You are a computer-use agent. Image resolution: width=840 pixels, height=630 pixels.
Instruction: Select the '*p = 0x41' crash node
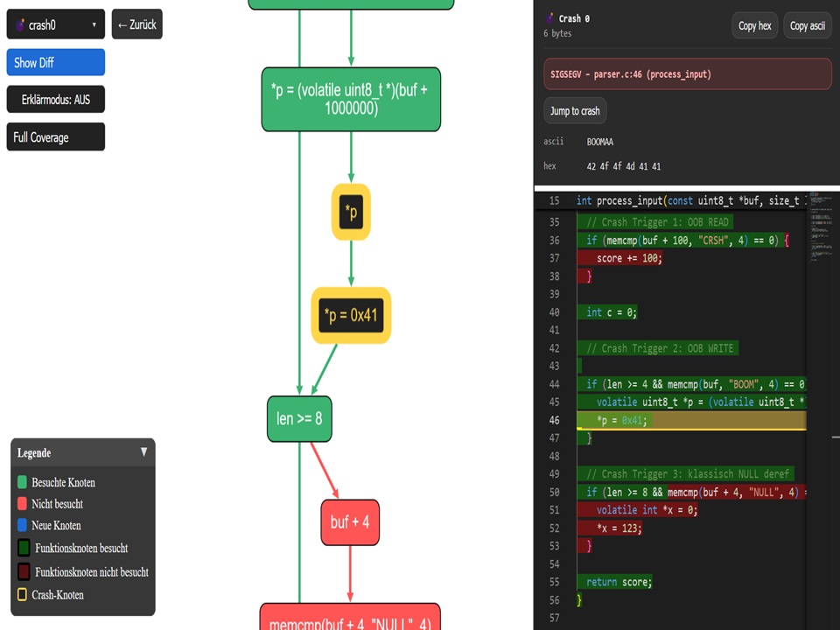tap(351, 315)
